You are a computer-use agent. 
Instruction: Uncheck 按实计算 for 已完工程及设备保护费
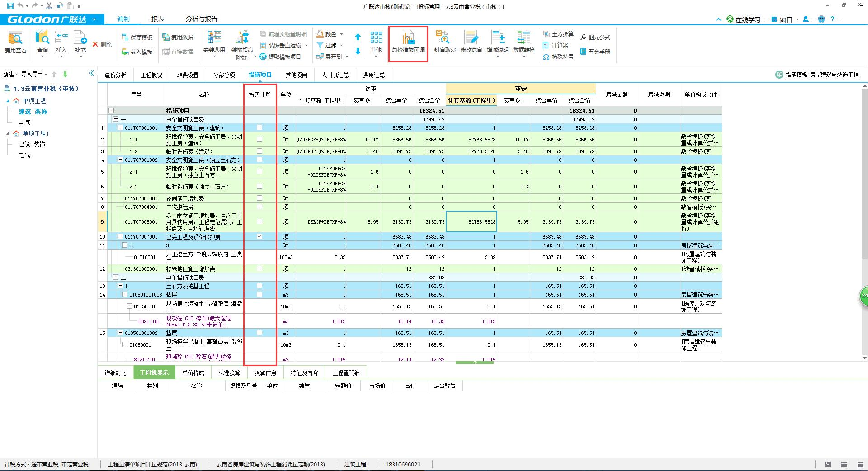point(259,236)
